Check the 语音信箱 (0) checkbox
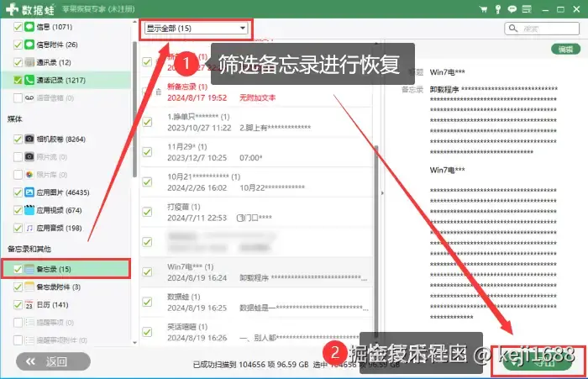Viewport: 588px width, 379px height. 18,98
